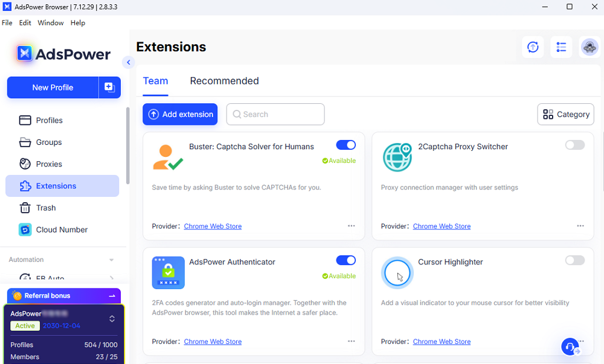Switch to the Team tab
Viewport: 604px width, 364px height.
pyautogui.click(x=156, y=81)
